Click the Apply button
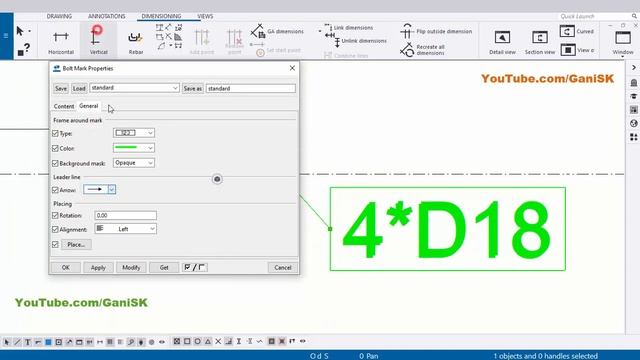Screen dimensions: 640x360 pos(98,268)
